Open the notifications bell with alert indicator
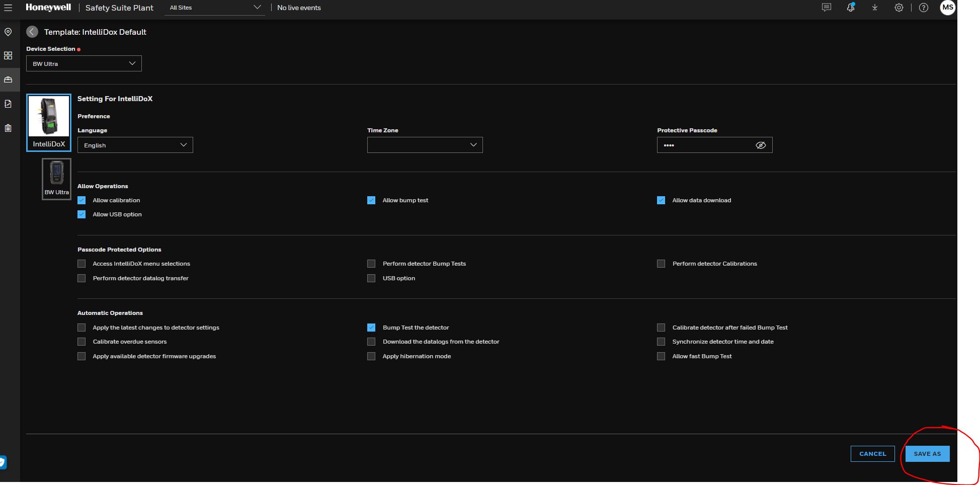The height and width of the screenshot is (485, 980). pyautogui.click(x=850, y=8)
